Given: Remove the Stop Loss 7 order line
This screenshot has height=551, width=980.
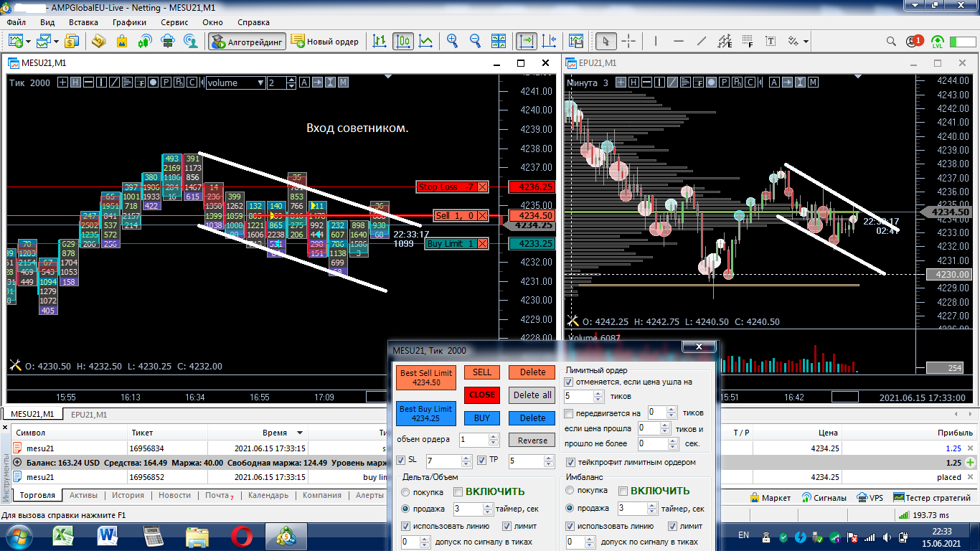Looking at the screenshot, I should [482, 187].
